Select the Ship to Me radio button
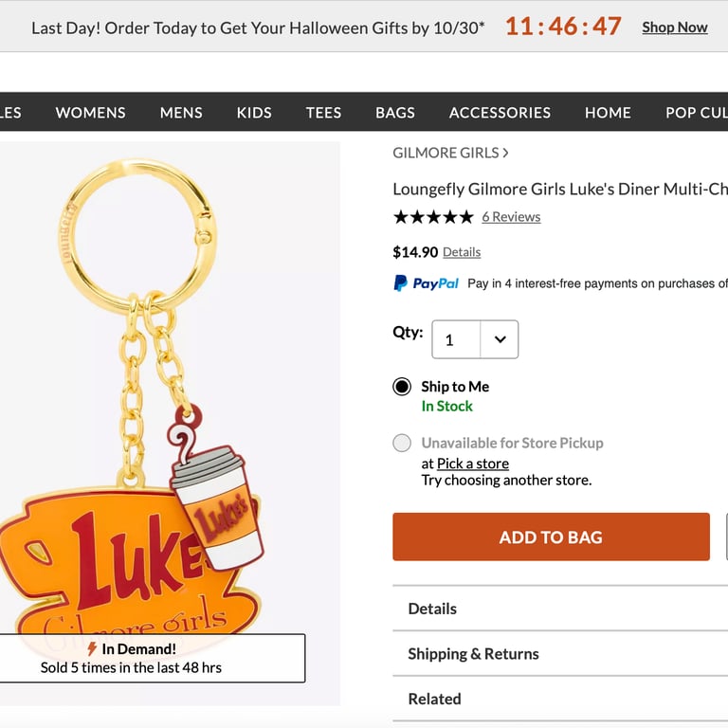 point(402,387)
